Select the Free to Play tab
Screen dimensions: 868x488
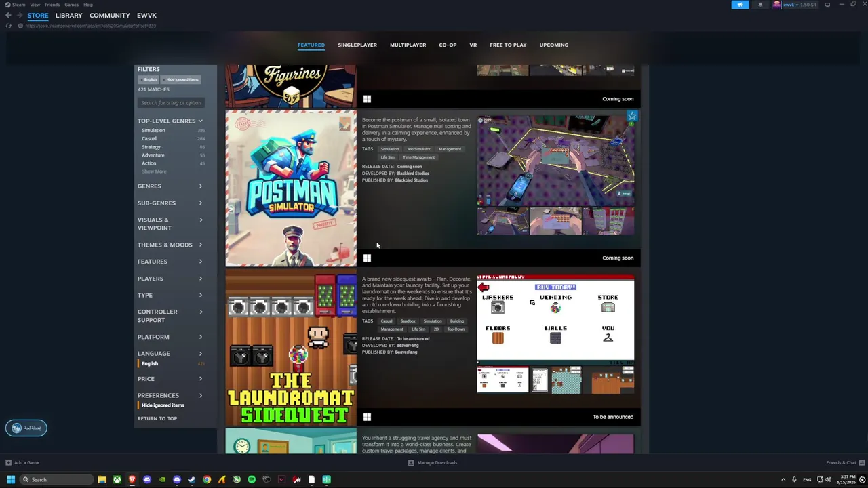[x=508, y=45]
